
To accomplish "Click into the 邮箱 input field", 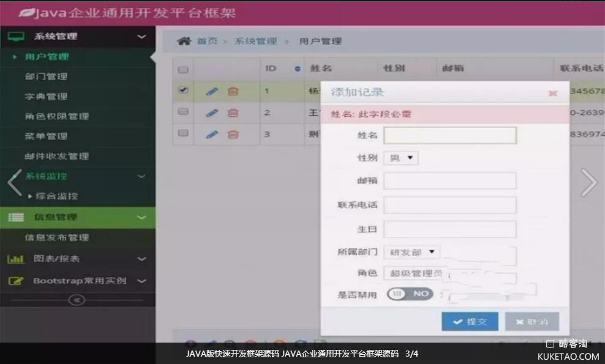I will pyautogui.click(x=450, y=181).
